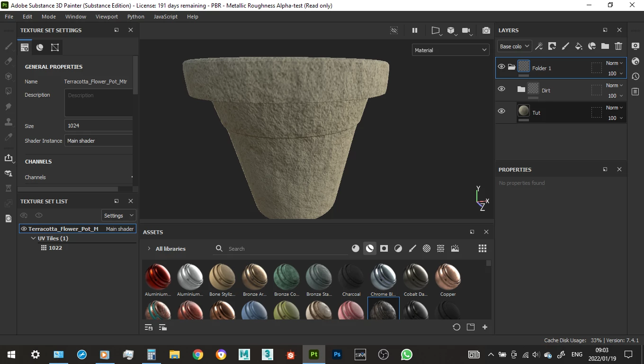Hide the Dirt layer visibility eye
Screen dimensions: 644x364
(x=501, y=89)
